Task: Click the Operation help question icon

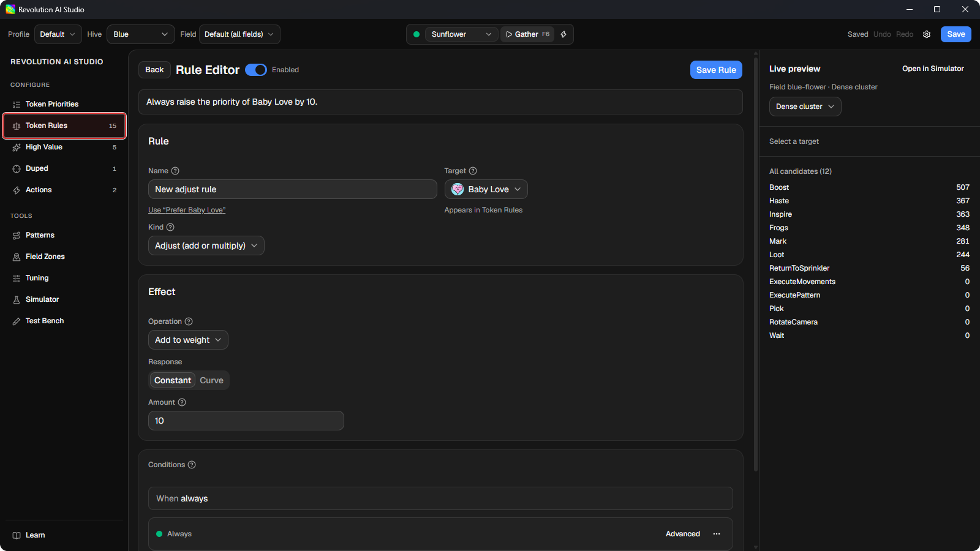Action: (189, 321)
